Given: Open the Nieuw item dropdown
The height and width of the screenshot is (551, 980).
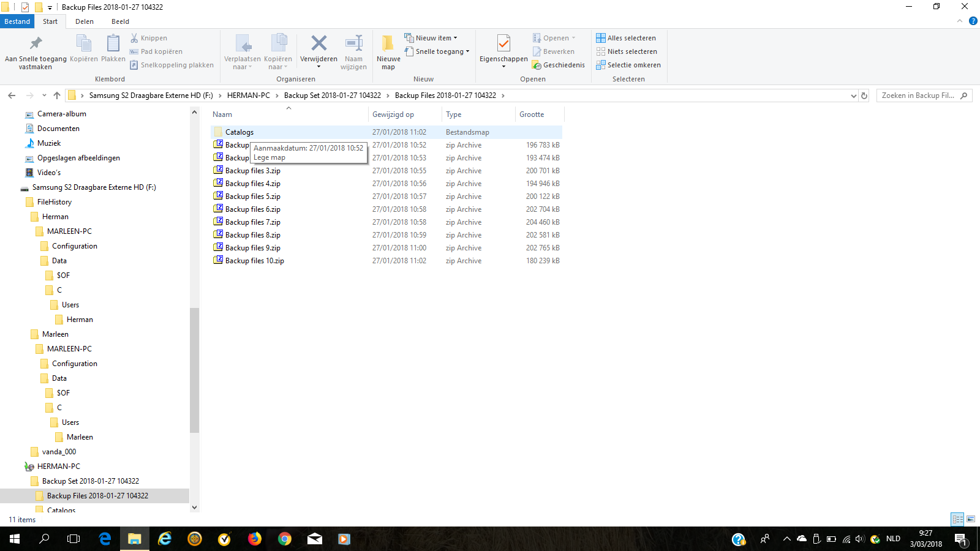Looking at the screenshot, I should (431, 38).
